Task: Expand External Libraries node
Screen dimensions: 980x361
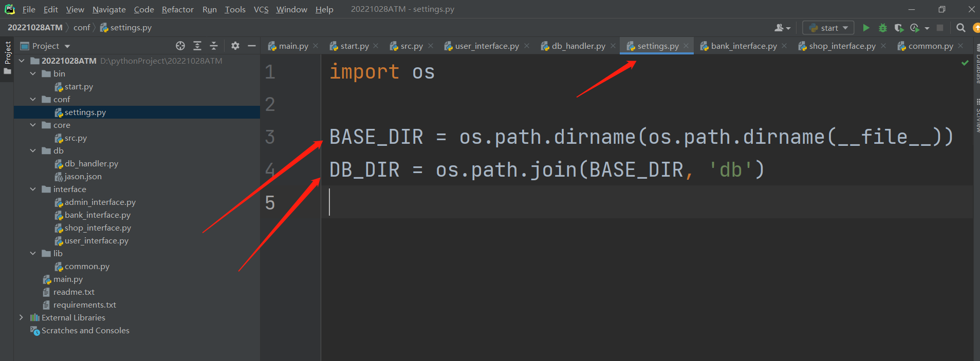Action: [x=21, y=317]
